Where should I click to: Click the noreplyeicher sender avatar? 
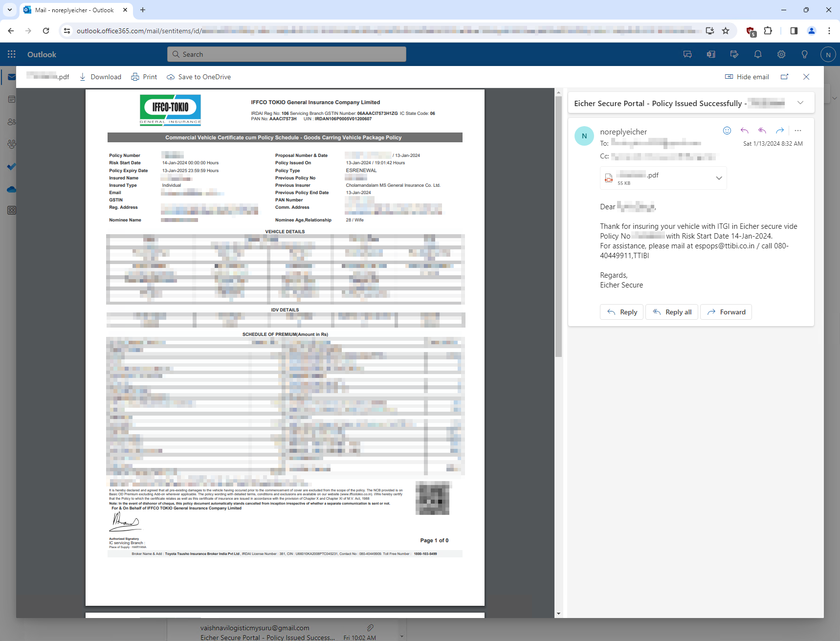(584, 136)
